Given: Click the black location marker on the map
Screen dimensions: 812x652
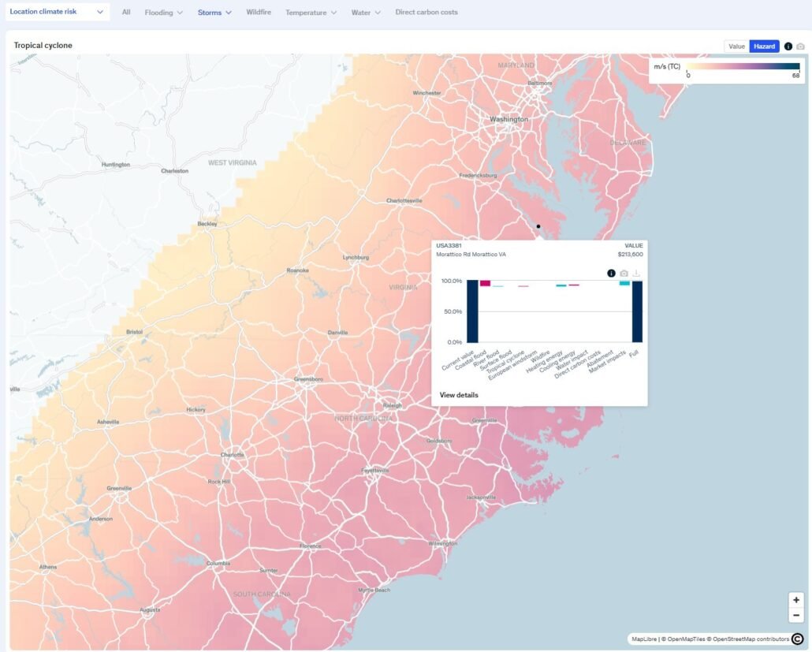Looking at the screenshot, I should 538,226.
